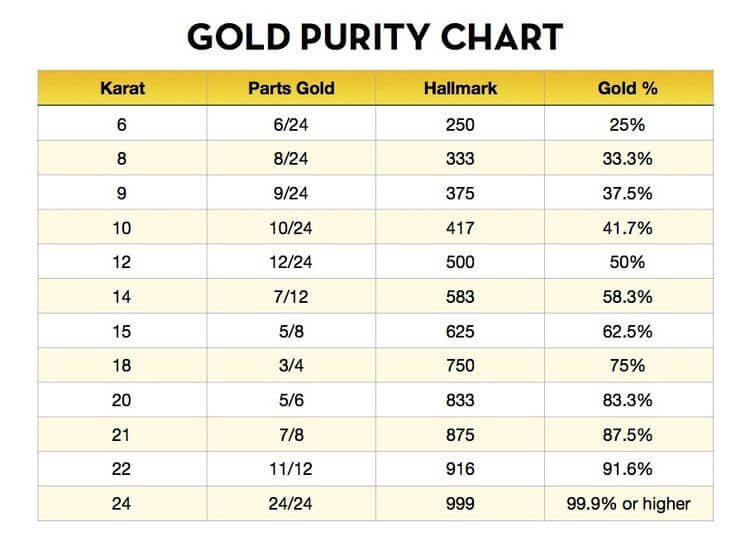Select the 6 karat cell

122,124
